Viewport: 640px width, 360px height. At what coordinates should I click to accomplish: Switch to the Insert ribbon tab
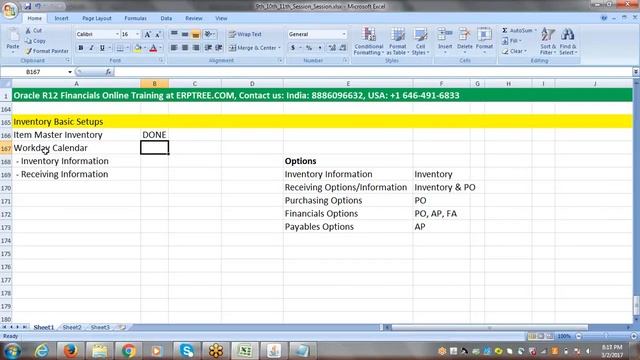[x=62, y=18]
